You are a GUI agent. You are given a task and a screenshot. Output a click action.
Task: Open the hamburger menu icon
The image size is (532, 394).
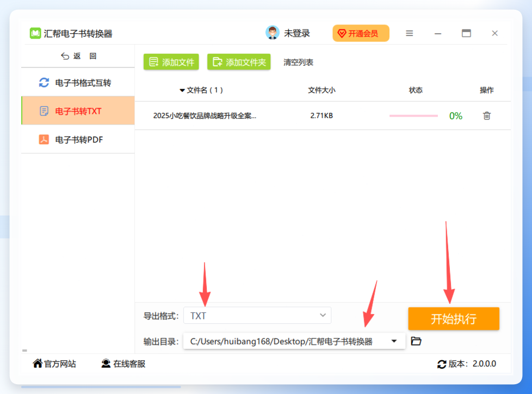410,33
